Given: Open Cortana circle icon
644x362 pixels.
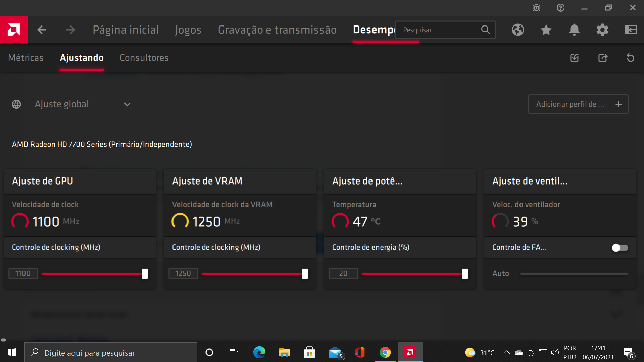Looking at the screenshot, I should (209, 352).
